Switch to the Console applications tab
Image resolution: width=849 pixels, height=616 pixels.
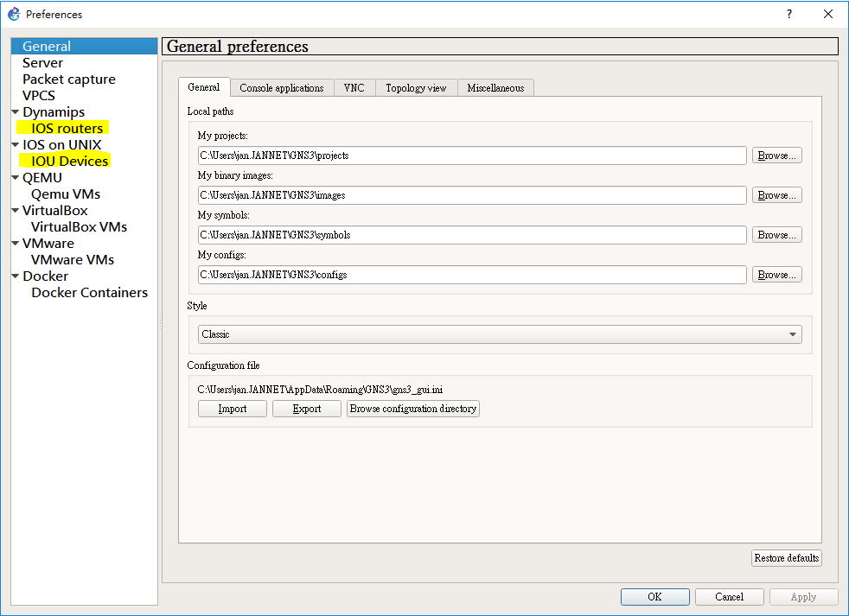tap(282, 87)
